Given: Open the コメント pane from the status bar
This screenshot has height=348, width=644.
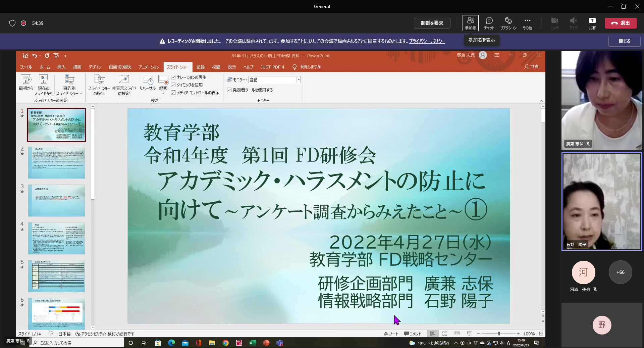Looking at the screenshot, I should coord(412,334).
